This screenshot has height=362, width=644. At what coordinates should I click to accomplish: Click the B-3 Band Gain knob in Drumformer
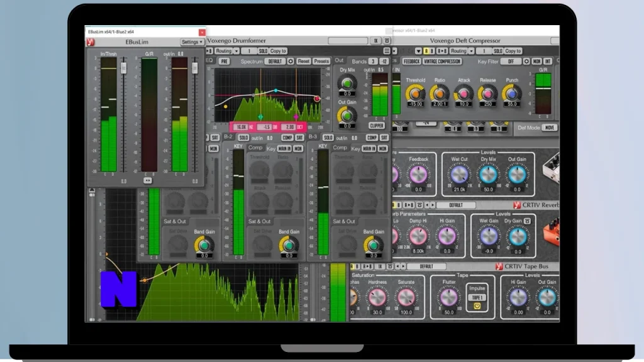[374, 244]
